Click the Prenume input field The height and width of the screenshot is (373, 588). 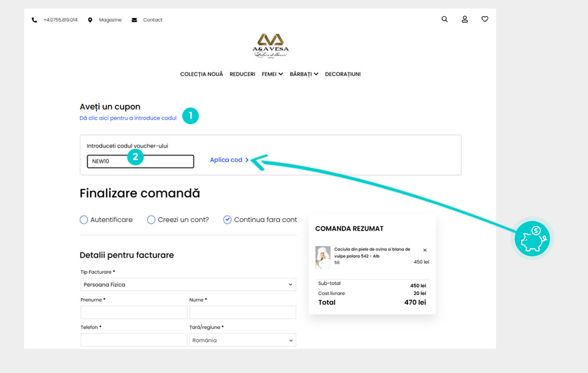[x=134, y=313]
